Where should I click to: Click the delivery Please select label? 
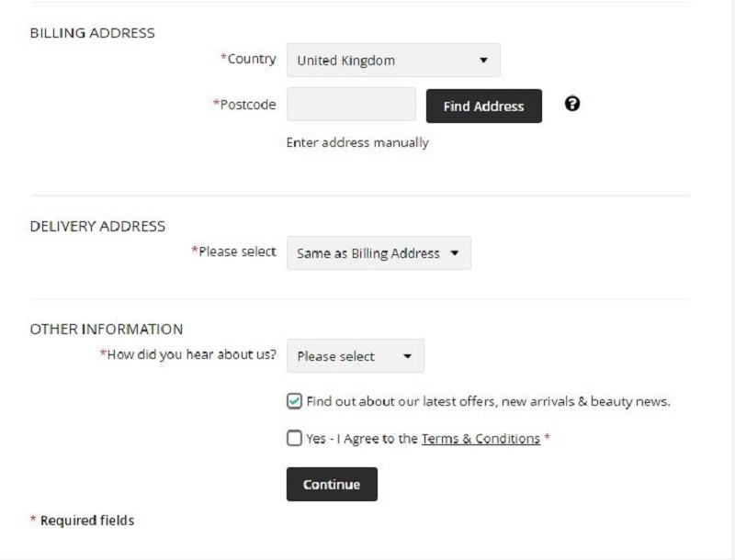pyautogui.click(x=233, y=252)
